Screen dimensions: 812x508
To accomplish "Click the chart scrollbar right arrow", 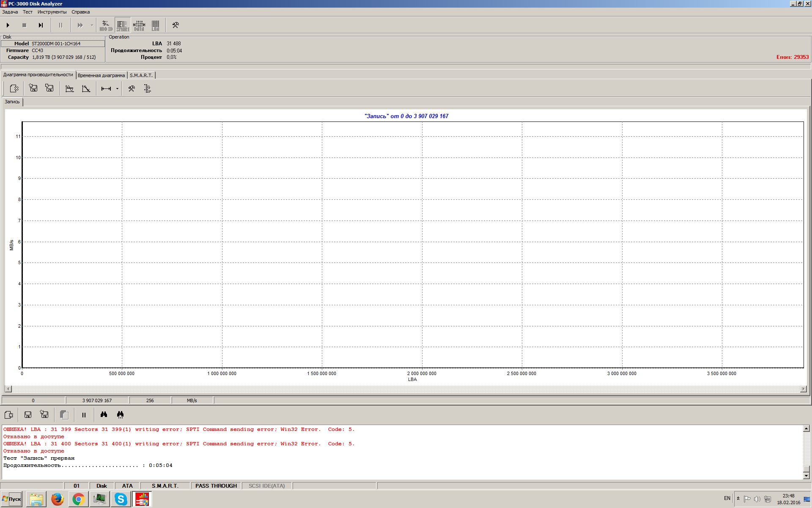I will point(803,389).
